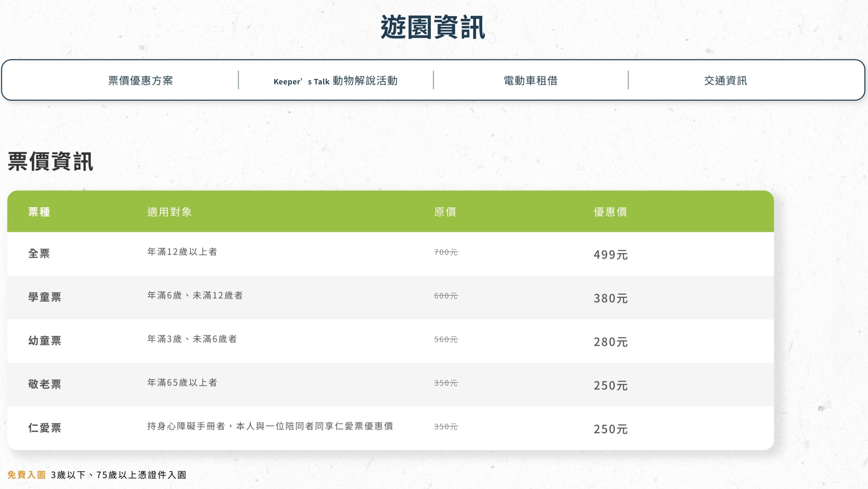The image size is (868, 489).
Task: Click the 適用對象 column header
Action: point(170,212)
